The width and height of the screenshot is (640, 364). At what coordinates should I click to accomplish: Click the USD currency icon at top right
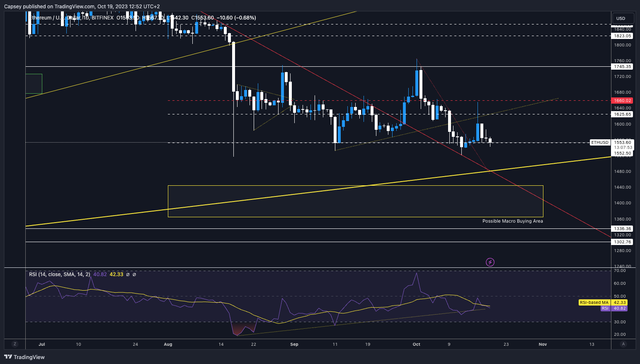click(623, 18)
